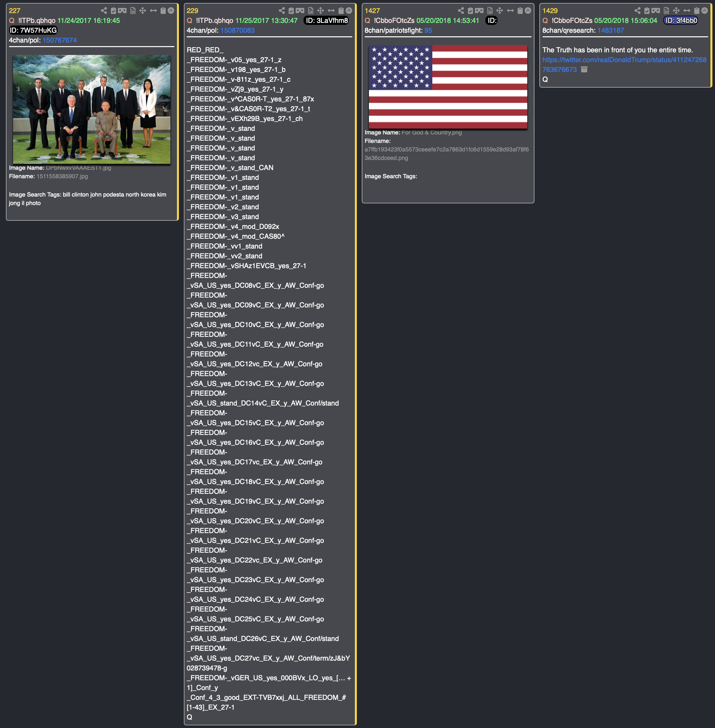715x728 pixels.
Task: Click the horizontal resize arrow icon on post 227
Action: click(153, 10)
